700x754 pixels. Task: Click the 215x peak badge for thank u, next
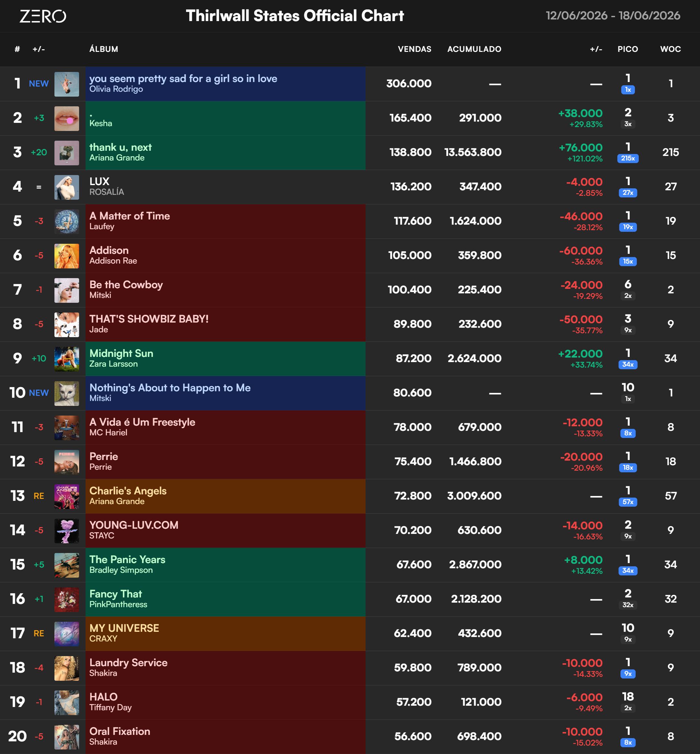pos(628,159)
